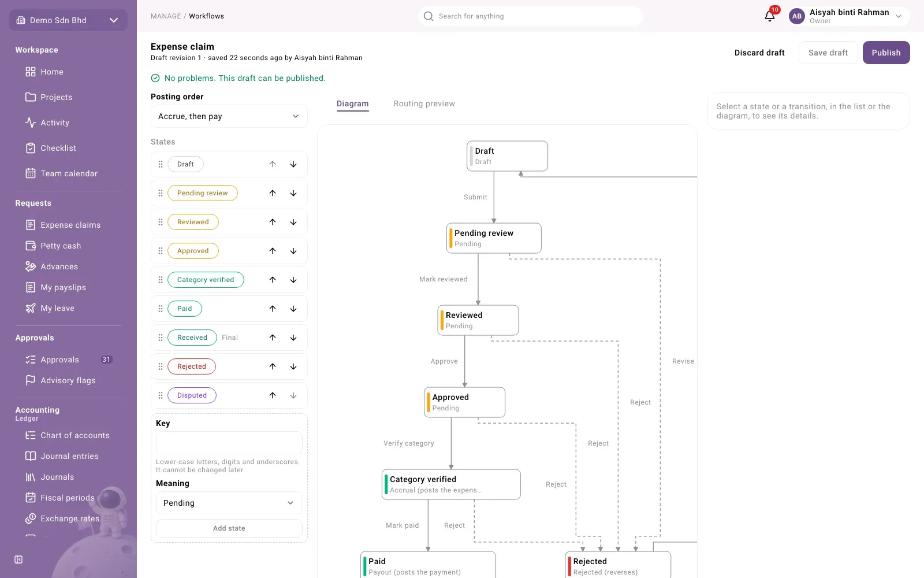924x578 pixels.
Task: Switch to the Diagram tab
Action: [x=353, y=104]
